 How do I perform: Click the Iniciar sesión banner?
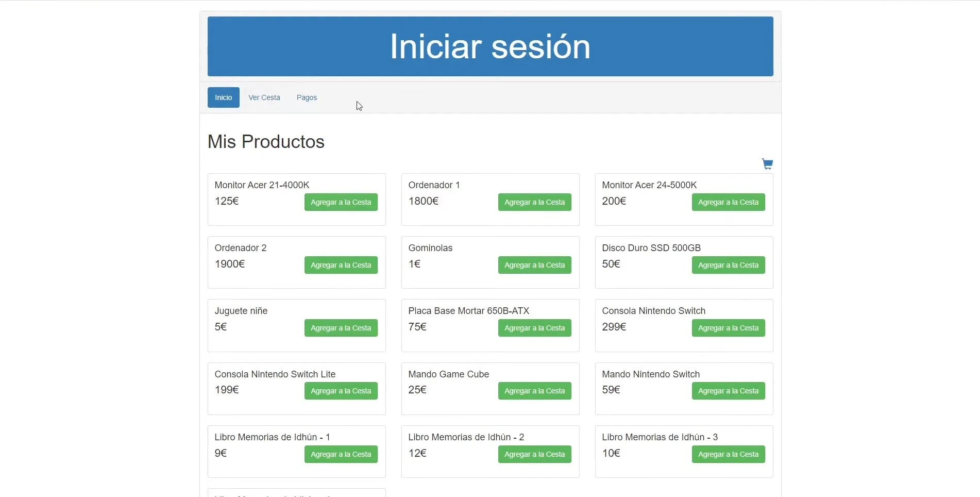click(x=490, y=46)
